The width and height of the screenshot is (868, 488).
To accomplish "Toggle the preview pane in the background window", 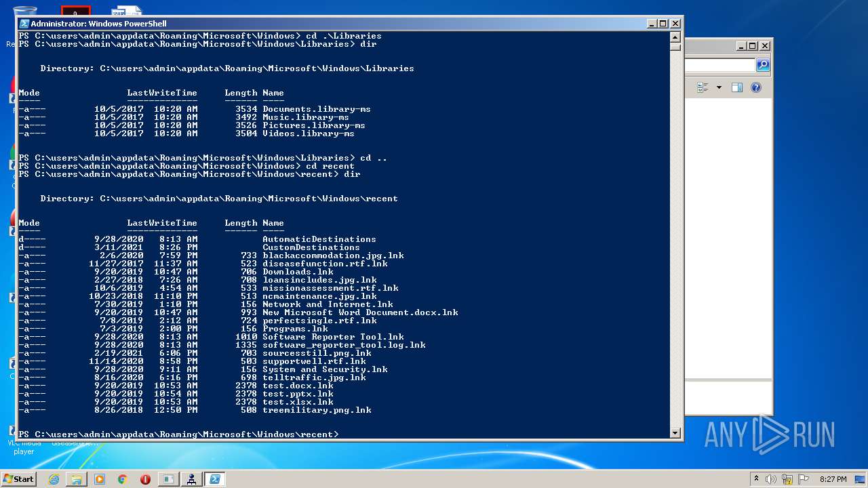I will [737, 87].
